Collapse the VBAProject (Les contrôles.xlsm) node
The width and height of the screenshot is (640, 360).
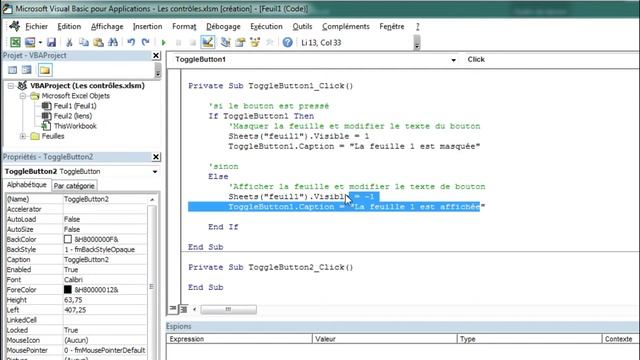11,86
